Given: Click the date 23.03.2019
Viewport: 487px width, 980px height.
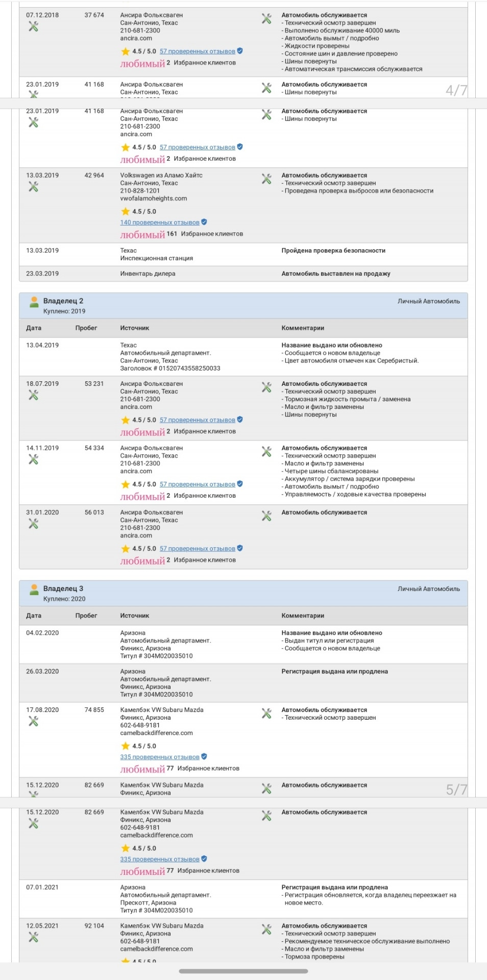Looking at the screenshot, I should point(42,274).
